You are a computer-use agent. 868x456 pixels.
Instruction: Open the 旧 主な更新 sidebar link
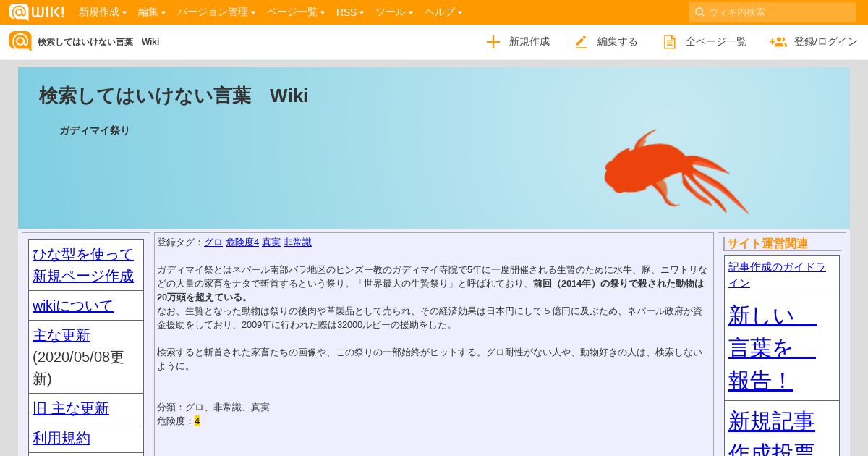pos(71,408)
